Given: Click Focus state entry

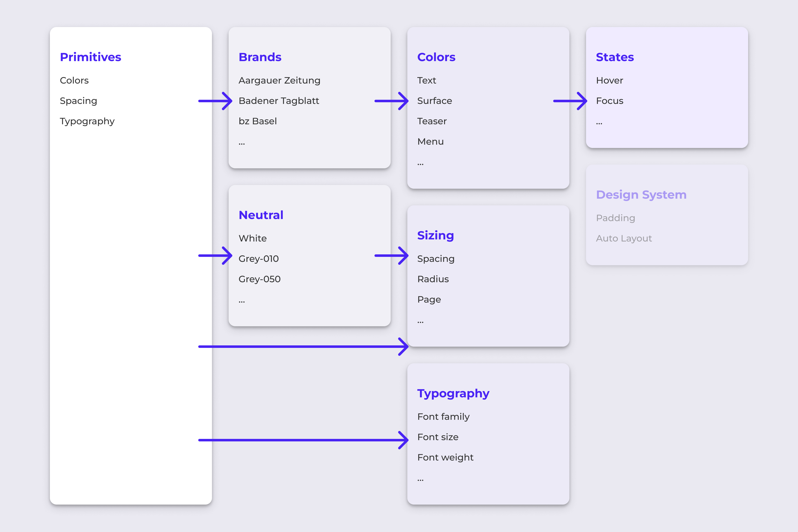Looking at the screenshot, I should coord(609,101).
